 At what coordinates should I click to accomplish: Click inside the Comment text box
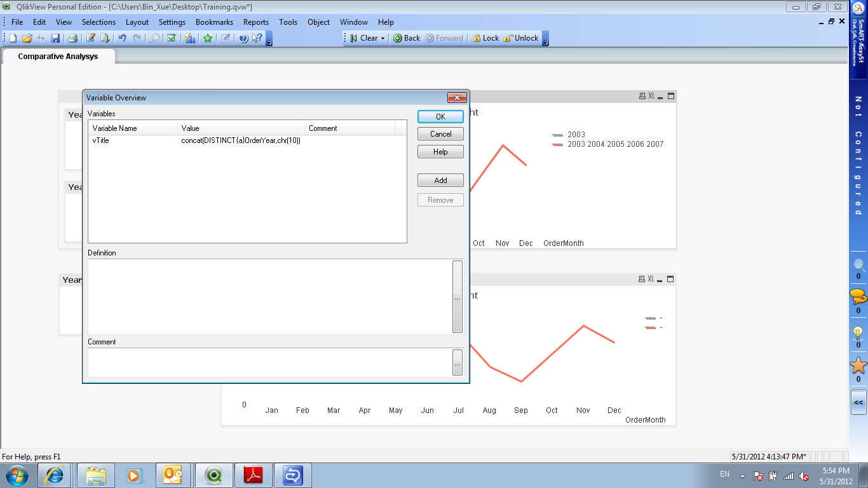tap(269, 362)
